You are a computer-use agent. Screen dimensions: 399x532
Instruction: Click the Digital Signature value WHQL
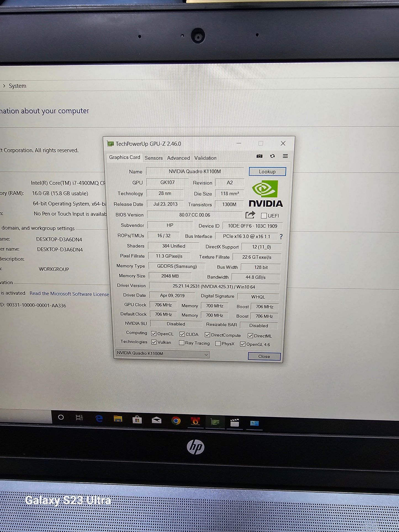click(x=258, y=297)
